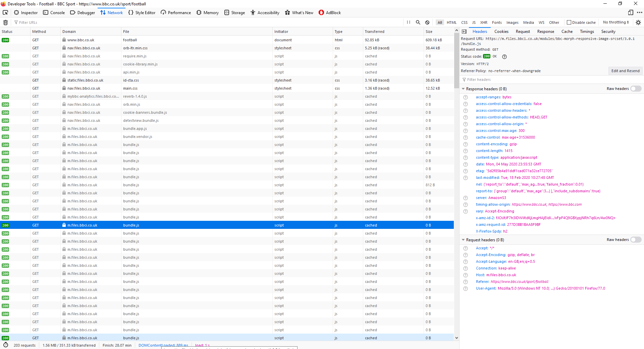Filter requests by XHR
The width and height of the screenshot is (644, 349).
click(484, 22)
